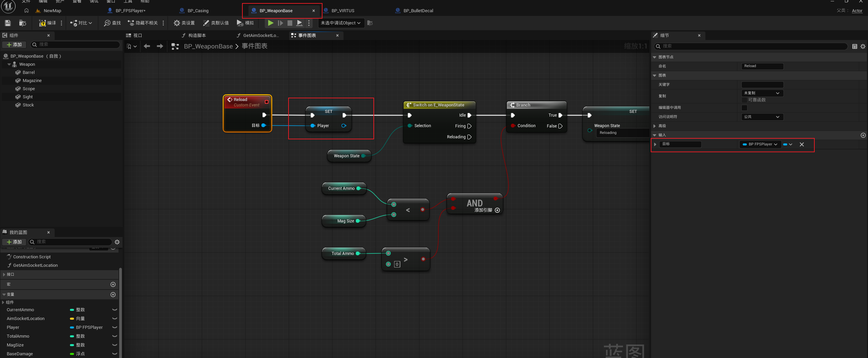Viewport: 868px width, 358px height.
Task: Toggle the Details property matrix grid icon
Action: coord(855,46)
